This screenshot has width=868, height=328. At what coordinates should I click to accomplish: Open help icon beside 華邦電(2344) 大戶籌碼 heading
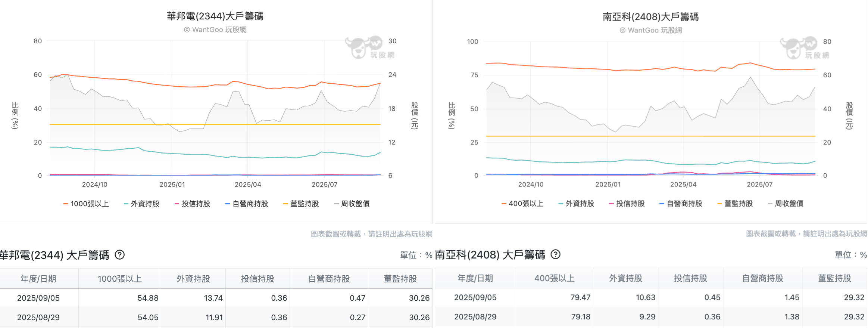pos(119,255)
